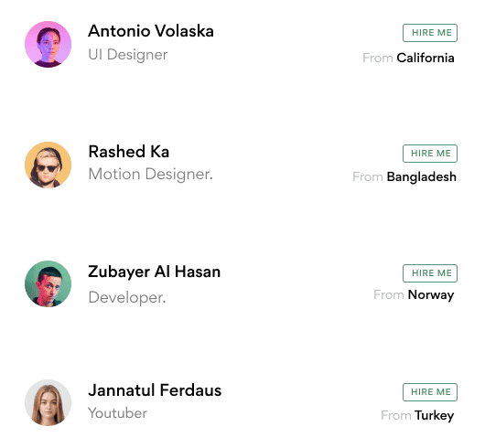The height and width of the screenshot is (448, 485).
Task: Hire Antonio Volaska with Hire Me button
Action: (430, 33)
